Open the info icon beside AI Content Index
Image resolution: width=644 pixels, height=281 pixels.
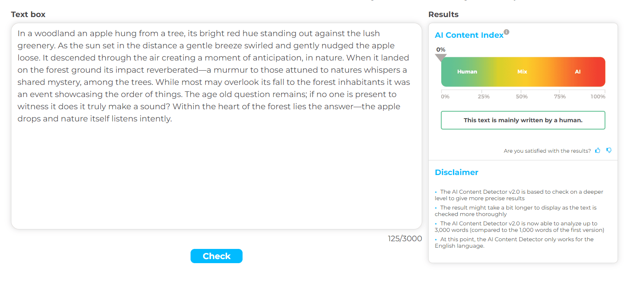click(506, 32)
